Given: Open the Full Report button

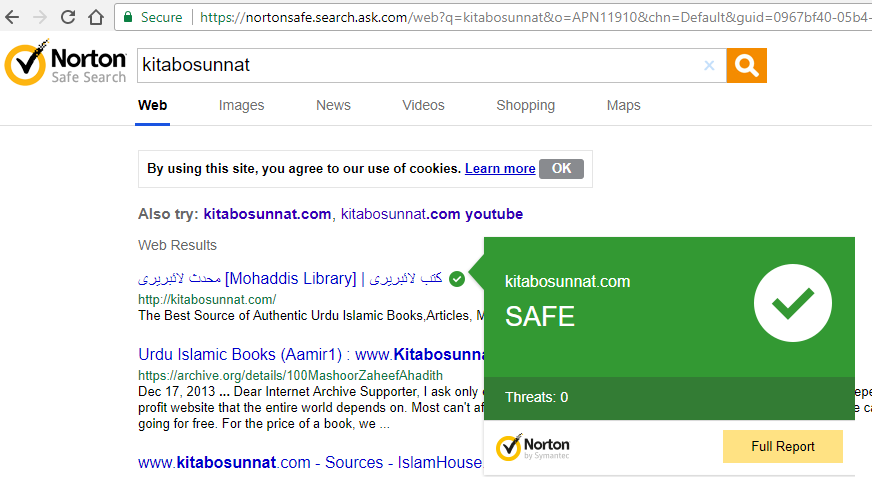Looking at the screenshot, I should click(782, 446).
